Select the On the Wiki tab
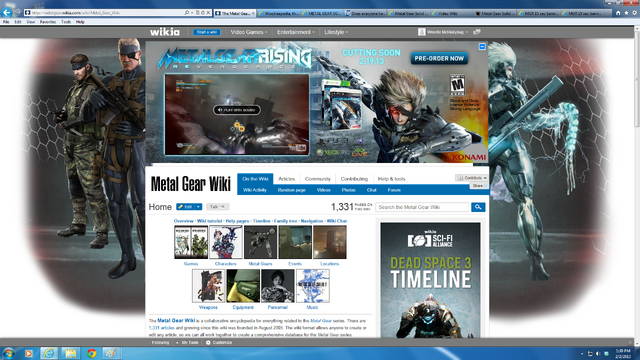The width and height of the screenshot is (640, 360). 255,179
